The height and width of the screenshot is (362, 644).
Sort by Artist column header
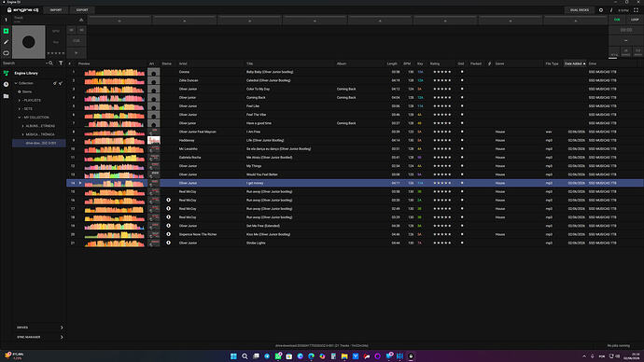tap(183, 63)
